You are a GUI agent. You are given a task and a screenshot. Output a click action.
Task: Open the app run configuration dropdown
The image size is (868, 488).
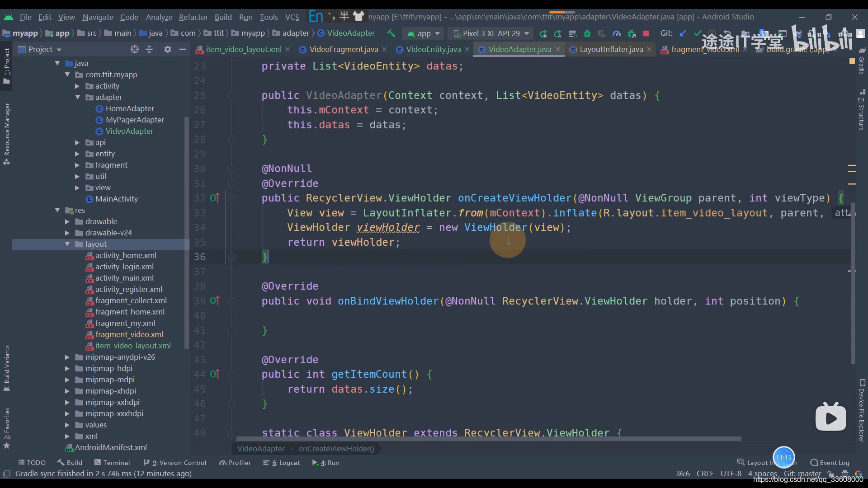click(424, 33)
